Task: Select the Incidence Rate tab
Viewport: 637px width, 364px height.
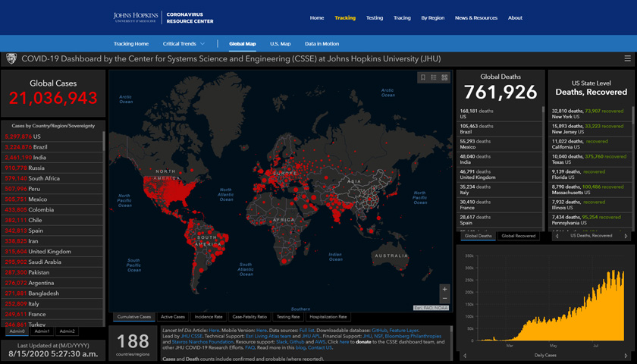Action: pyautogui.click(x=208, y=317)
